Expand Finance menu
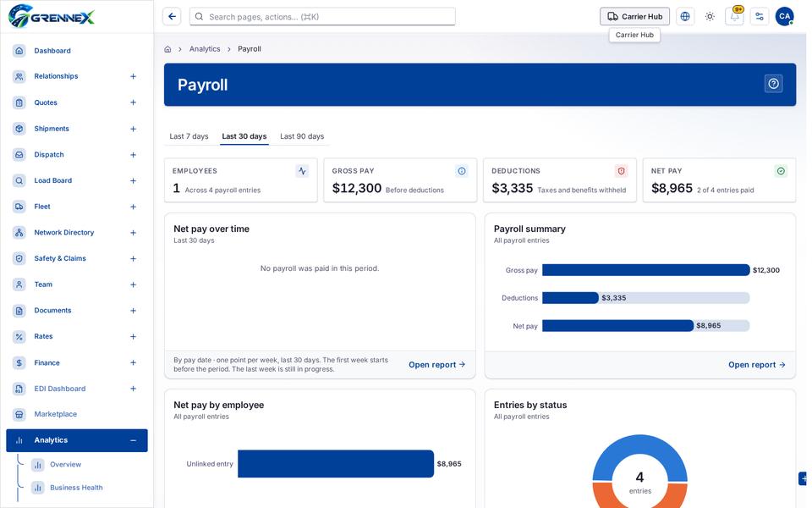 coord(133,363)
